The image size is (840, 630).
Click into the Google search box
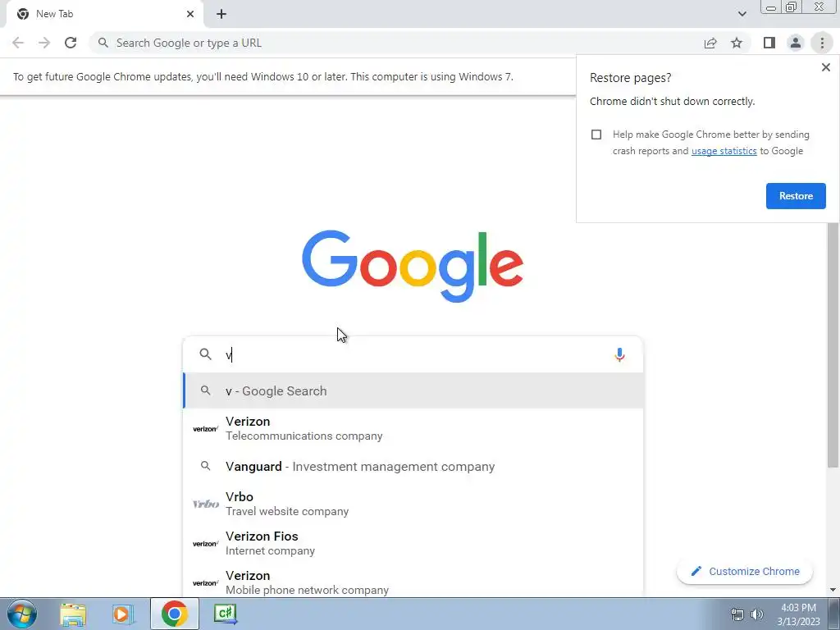coord(413,354)
